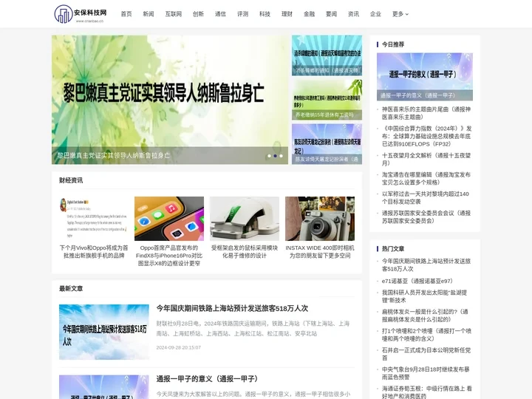
Task: Open hot article e71诺基亚
Action: (417, 281)
